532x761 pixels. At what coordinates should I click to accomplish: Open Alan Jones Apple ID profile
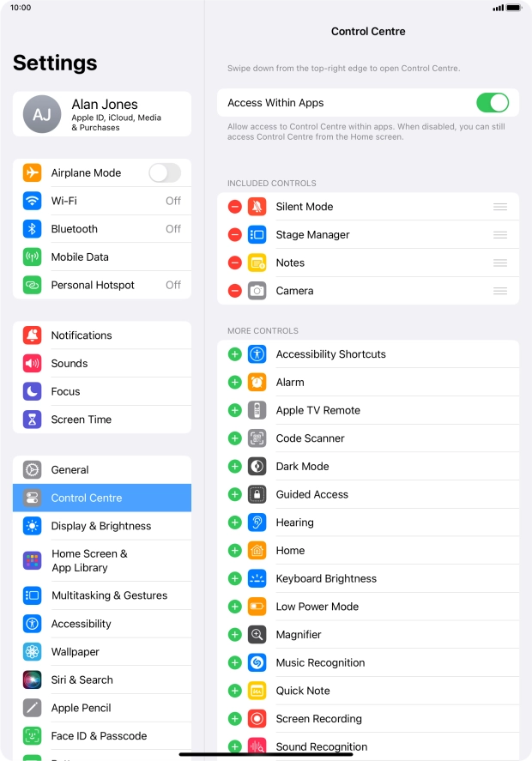pos(102,114)
